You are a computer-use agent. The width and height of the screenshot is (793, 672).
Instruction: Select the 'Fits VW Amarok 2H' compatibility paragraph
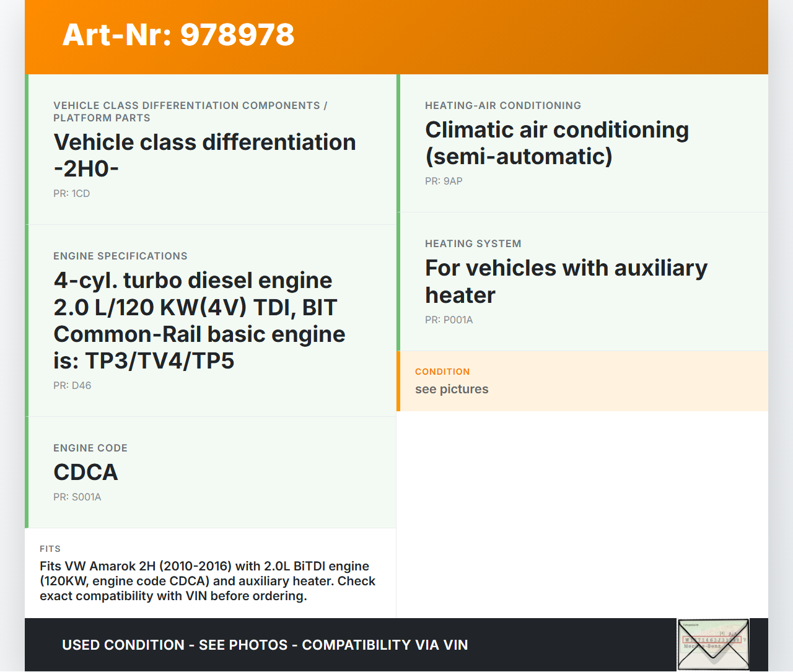pyautogui.click(x=208, y=581)
